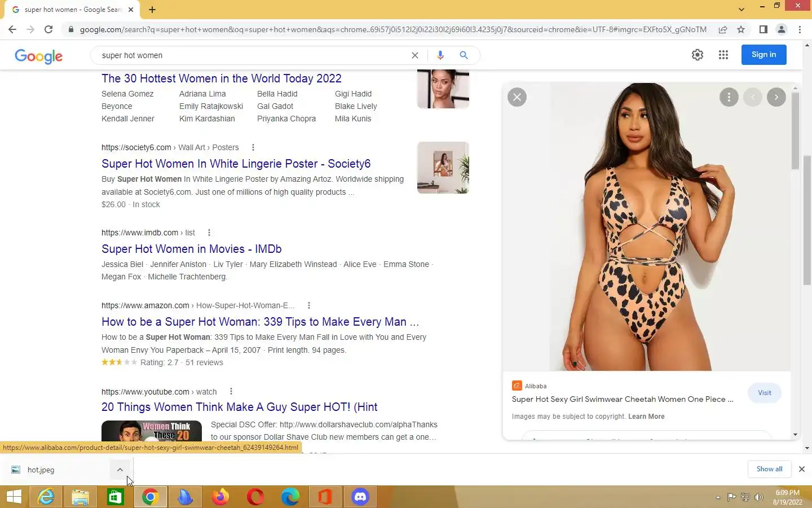Click volume icon in system tray
This screenshot has width=812, height=508.
(x=759, y=497)
